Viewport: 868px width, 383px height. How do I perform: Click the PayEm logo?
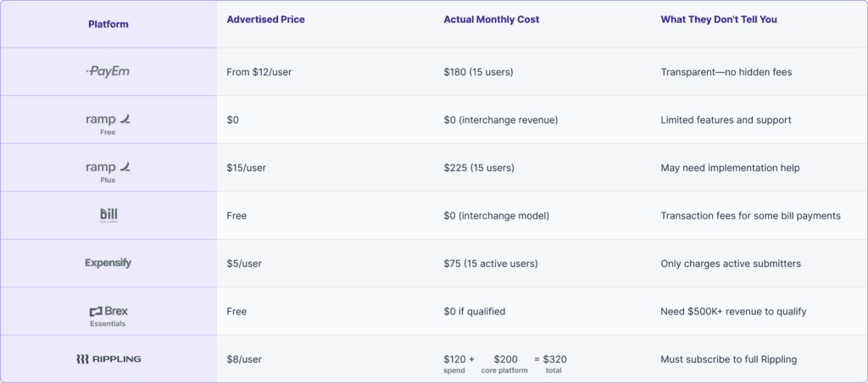click(x=108, y=72)
